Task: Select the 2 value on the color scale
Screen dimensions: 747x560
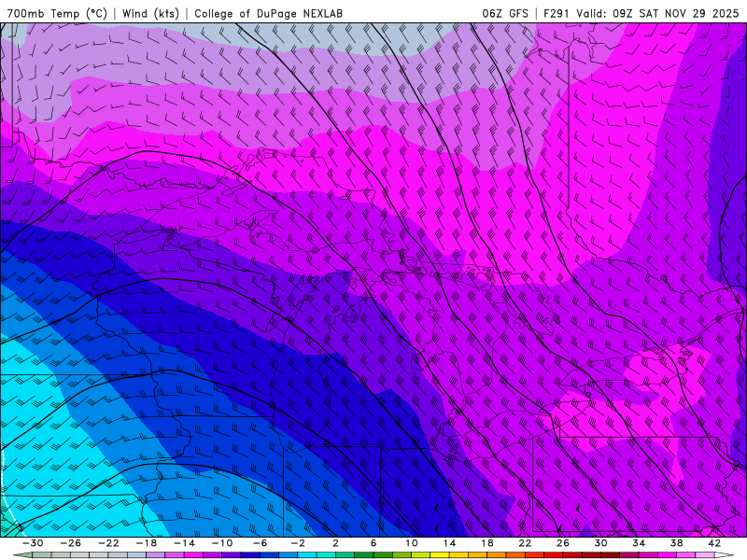Action: [335, 543]
